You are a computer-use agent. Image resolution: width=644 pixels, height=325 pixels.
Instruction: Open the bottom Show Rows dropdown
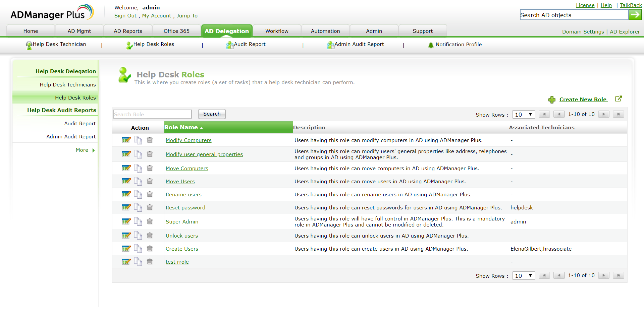point(524,276)
